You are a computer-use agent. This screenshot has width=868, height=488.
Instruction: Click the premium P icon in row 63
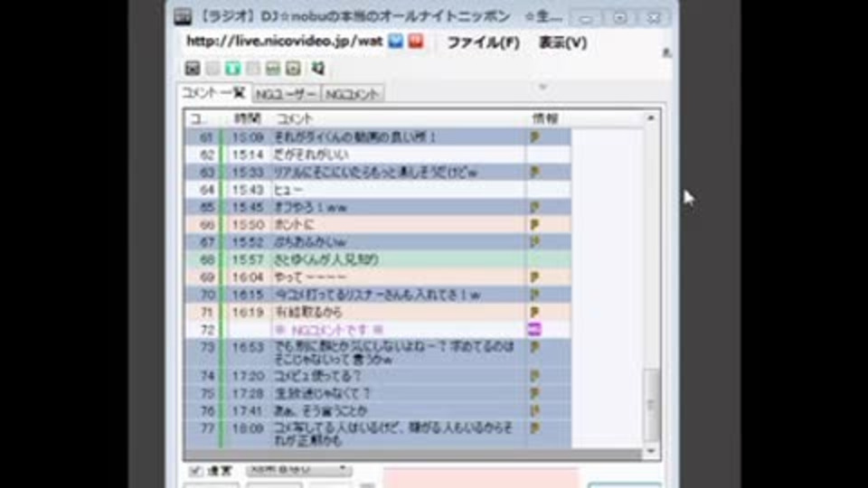tap(534, 172)
